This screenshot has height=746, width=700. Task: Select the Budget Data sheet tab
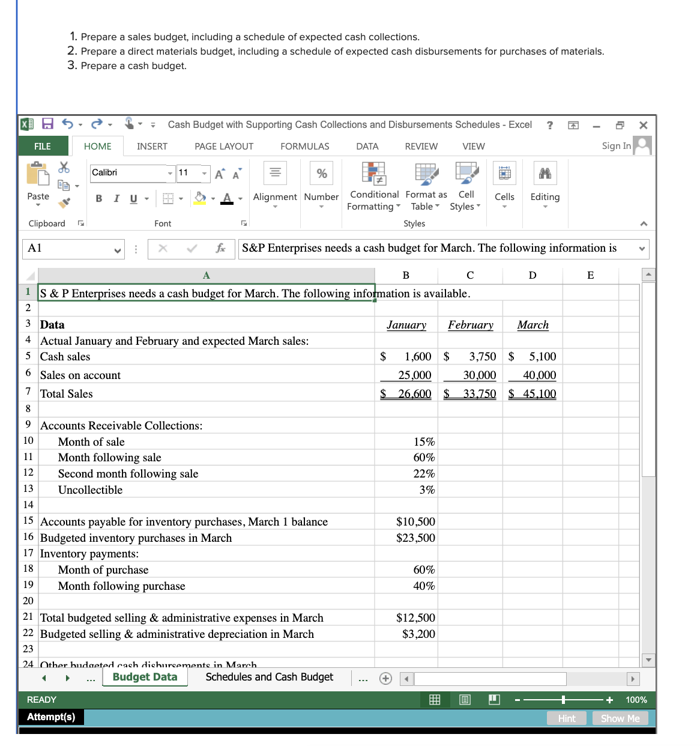pos(145,677)
